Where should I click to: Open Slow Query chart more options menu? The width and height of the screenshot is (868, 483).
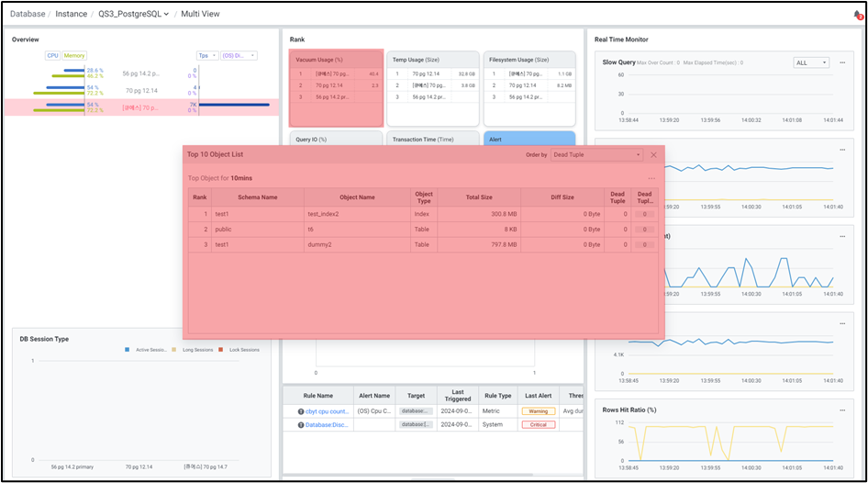coord(841,62)
